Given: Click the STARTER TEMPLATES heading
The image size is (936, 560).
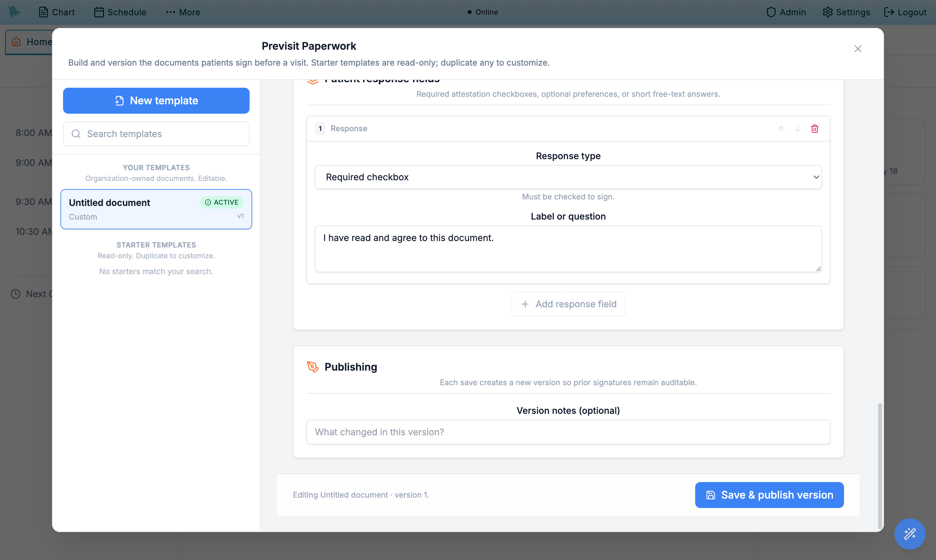Looking at the screenshot, I should click(x=156, y=245).
